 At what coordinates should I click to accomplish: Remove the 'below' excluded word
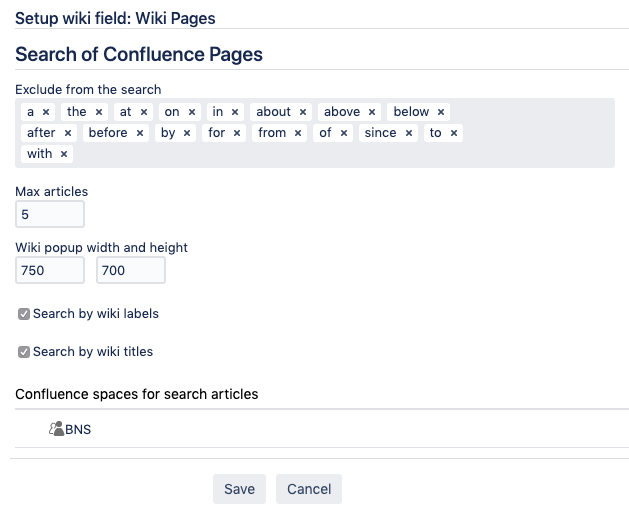click(x=441, y=112)
